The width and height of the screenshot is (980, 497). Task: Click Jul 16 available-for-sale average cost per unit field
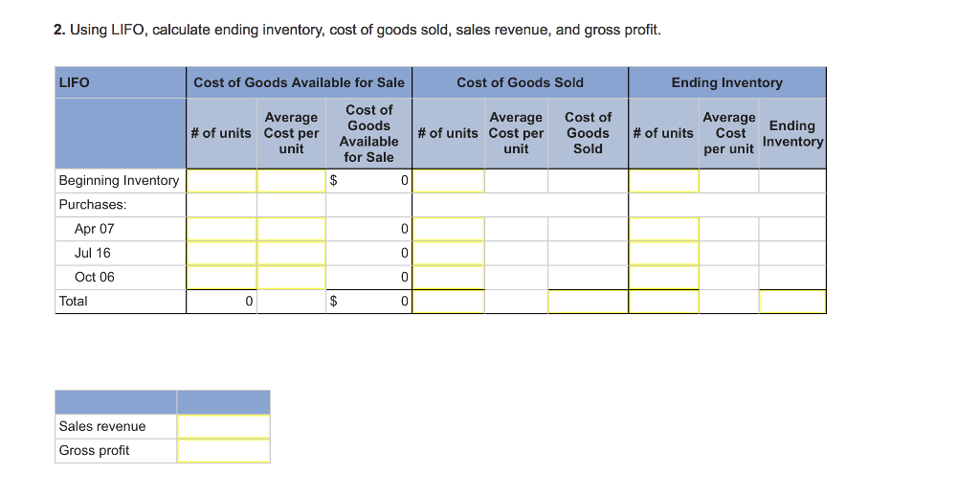coord(291,253)
